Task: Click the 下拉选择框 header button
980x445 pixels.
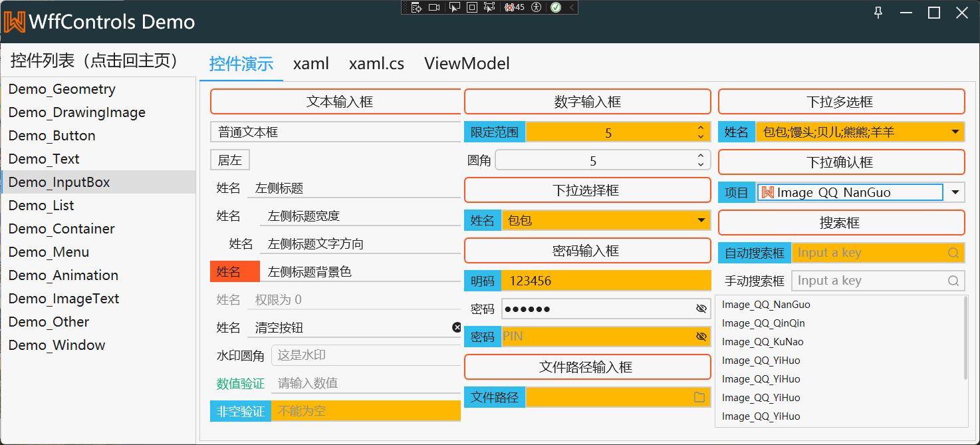Action: pos(588,190)
